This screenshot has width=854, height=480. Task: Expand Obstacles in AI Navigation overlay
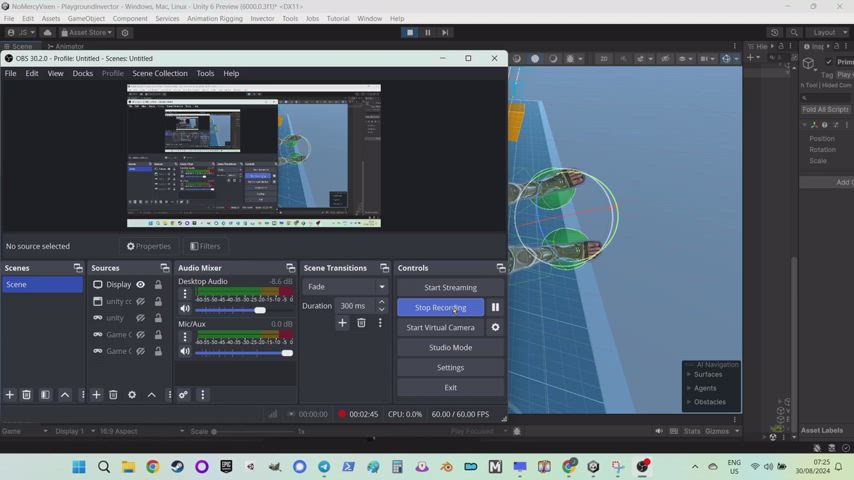click(689, 402)
